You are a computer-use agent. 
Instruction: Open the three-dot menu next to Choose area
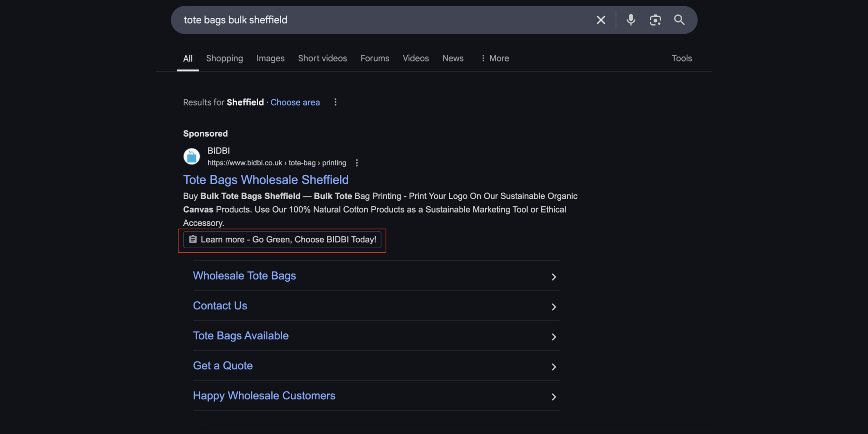click(x=335, y=102)
